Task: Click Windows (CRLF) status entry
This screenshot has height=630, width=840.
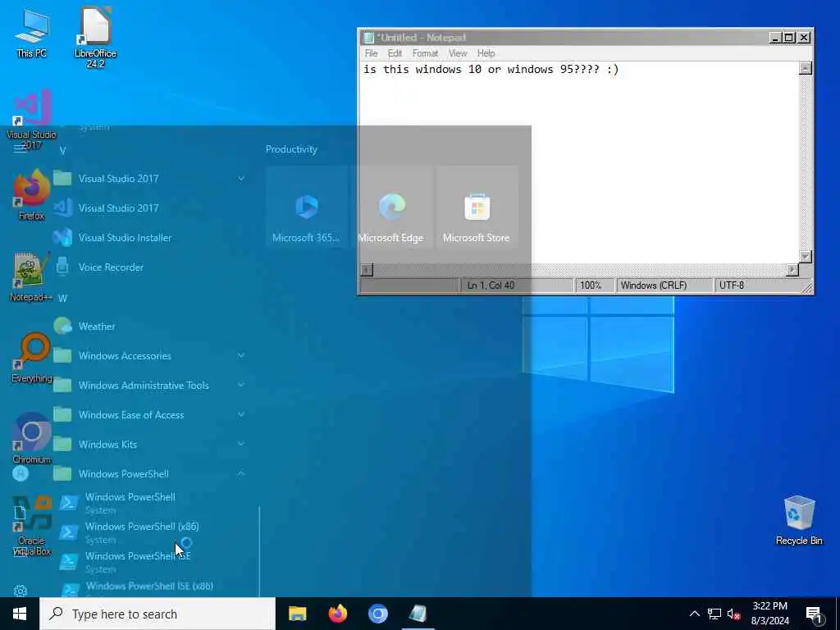Action: [664, 285]
